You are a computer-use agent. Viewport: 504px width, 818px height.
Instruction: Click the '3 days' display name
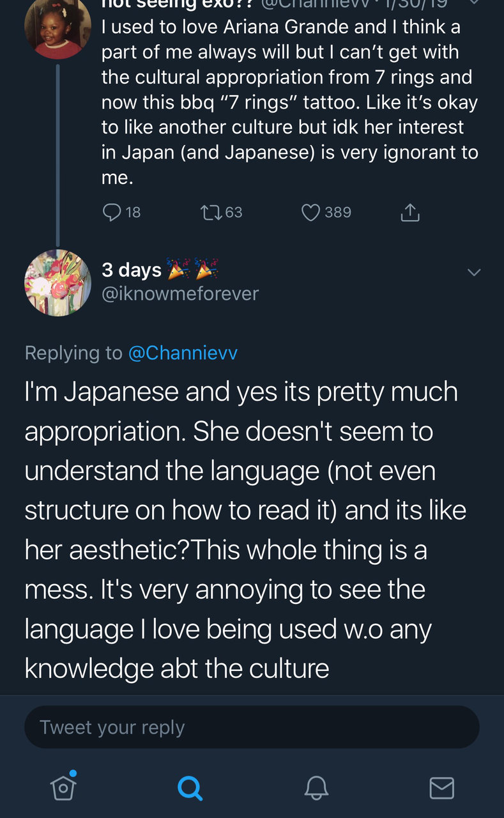[x=132, y=270]
